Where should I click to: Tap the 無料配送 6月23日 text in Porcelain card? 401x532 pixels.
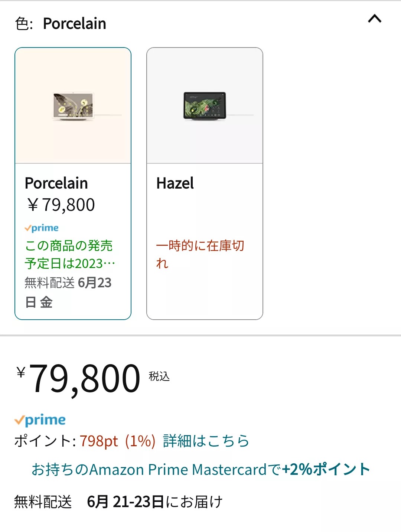click(x=68, y=292)
